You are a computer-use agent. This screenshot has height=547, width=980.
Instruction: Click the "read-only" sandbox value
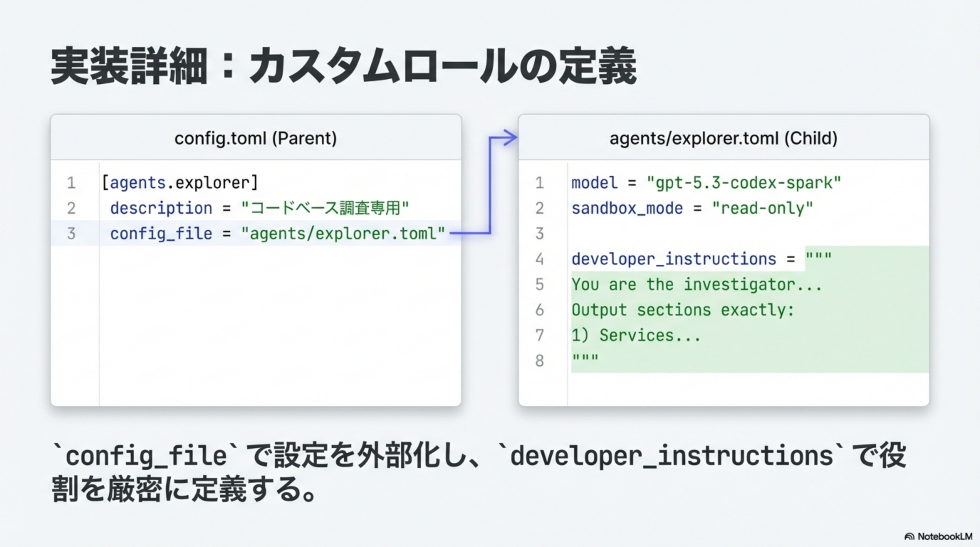(x=762, y=208)
